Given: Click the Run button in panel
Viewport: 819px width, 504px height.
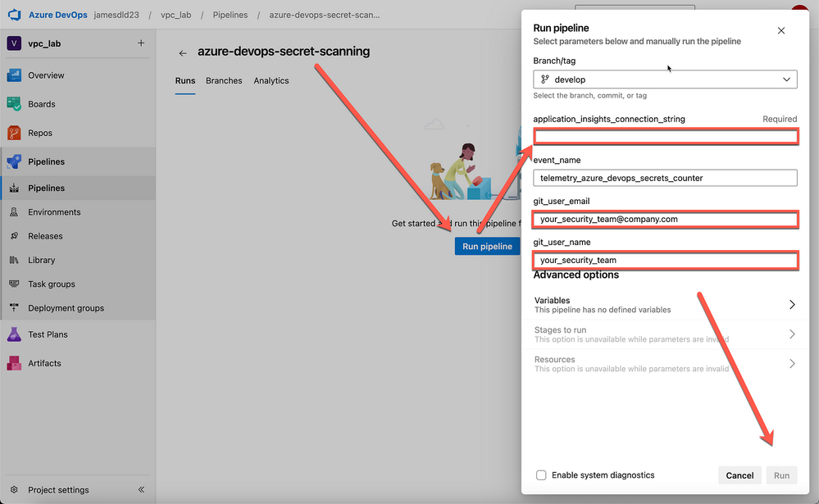Looking at the screenshot, I should (781, 475).
